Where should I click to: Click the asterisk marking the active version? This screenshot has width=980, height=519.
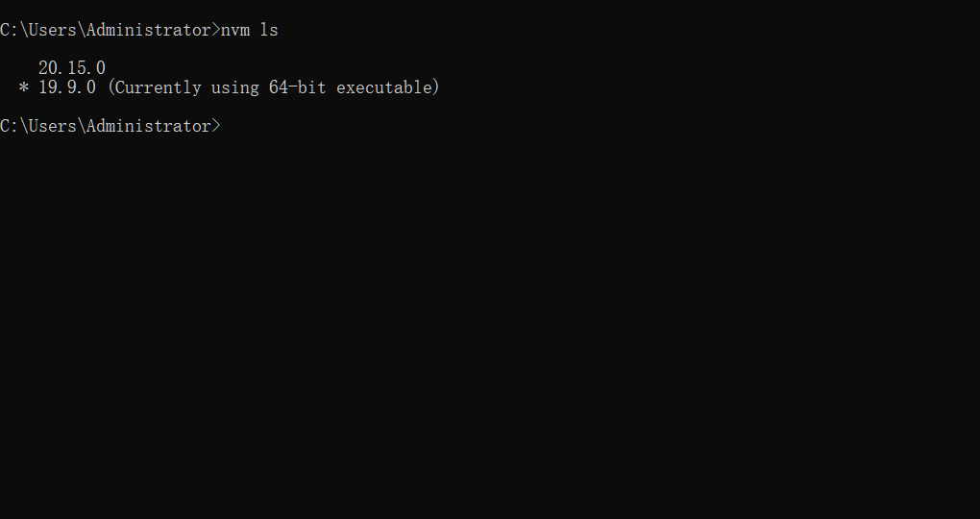click(x=24, y=88)
